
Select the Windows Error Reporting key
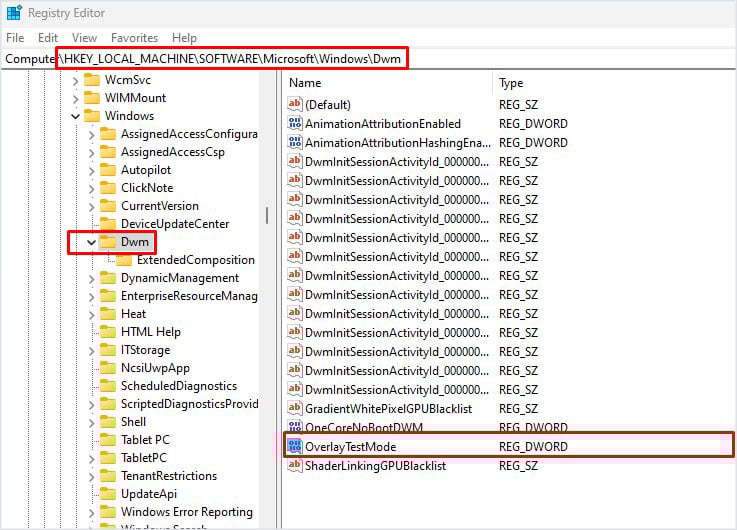click(x=187, y=511)
